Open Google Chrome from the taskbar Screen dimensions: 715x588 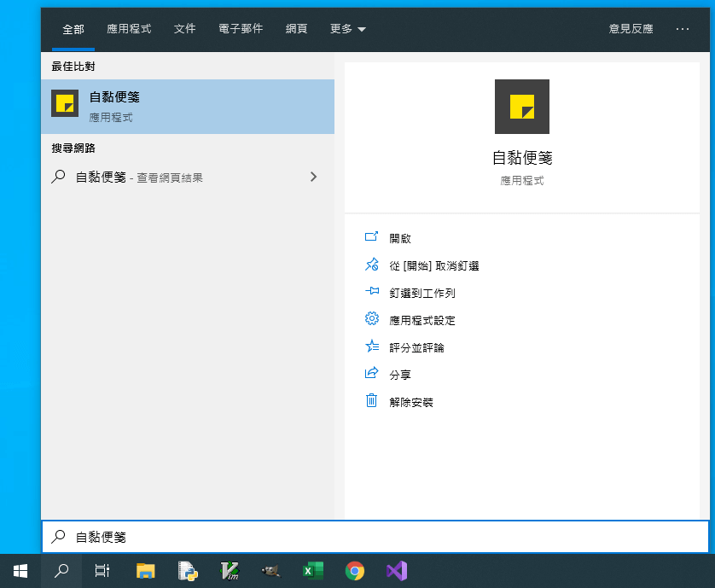355,571
